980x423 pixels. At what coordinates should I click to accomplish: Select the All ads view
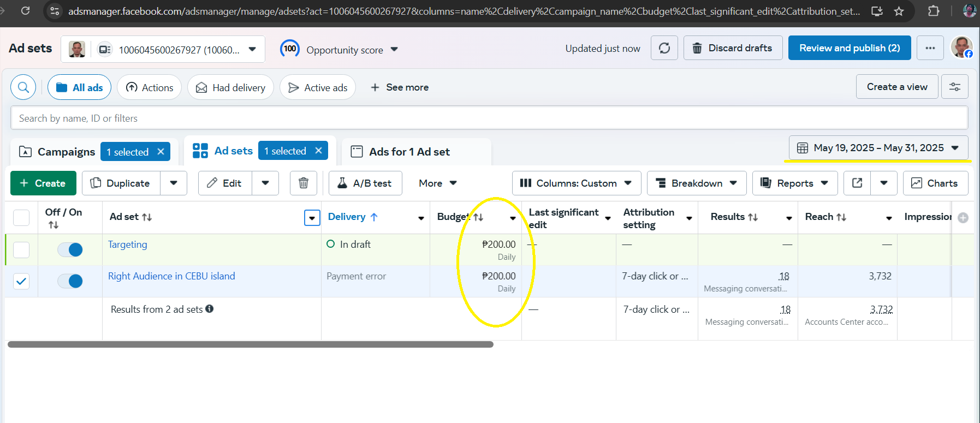(79, 87)
